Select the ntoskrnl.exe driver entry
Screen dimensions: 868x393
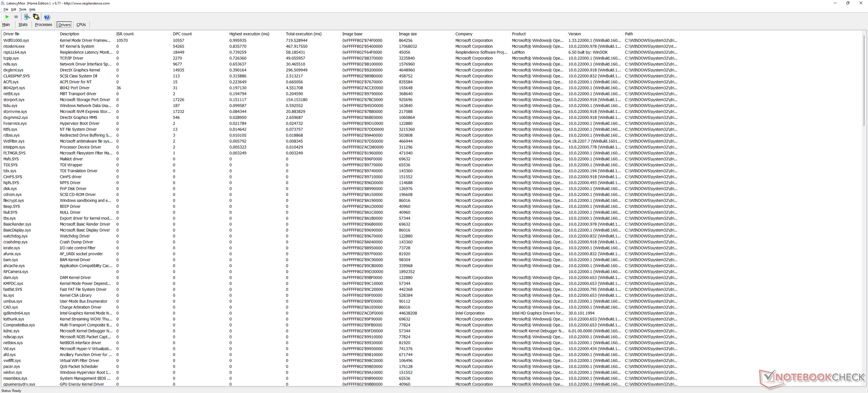(x=14, y=47)
